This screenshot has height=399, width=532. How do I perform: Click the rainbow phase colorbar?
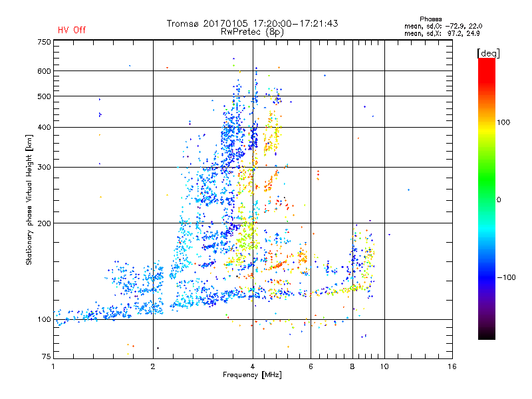[x=487, y=198]
